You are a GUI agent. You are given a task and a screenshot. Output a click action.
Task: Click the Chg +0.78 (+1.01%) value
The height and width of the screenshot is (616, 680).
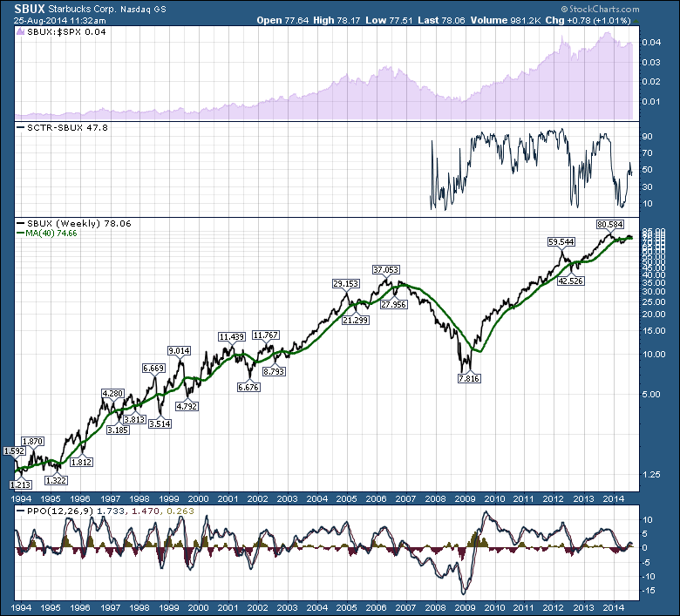click(x=588, y=20)
